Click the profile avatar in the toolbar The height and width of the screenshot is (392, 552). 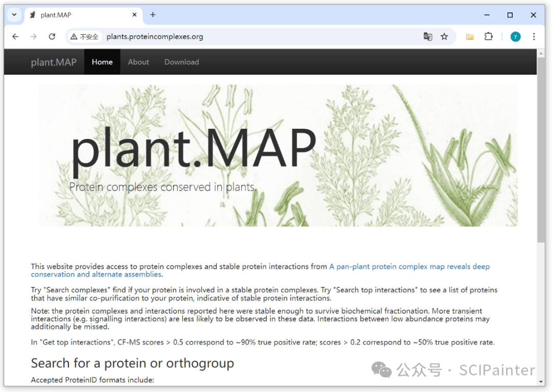(516, 36)
